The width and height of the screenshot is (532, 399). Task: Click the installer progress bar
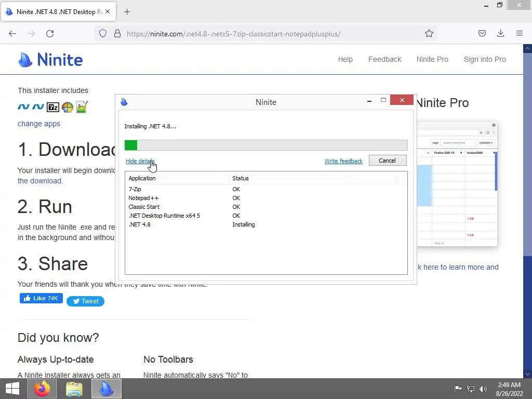point(266,145)
